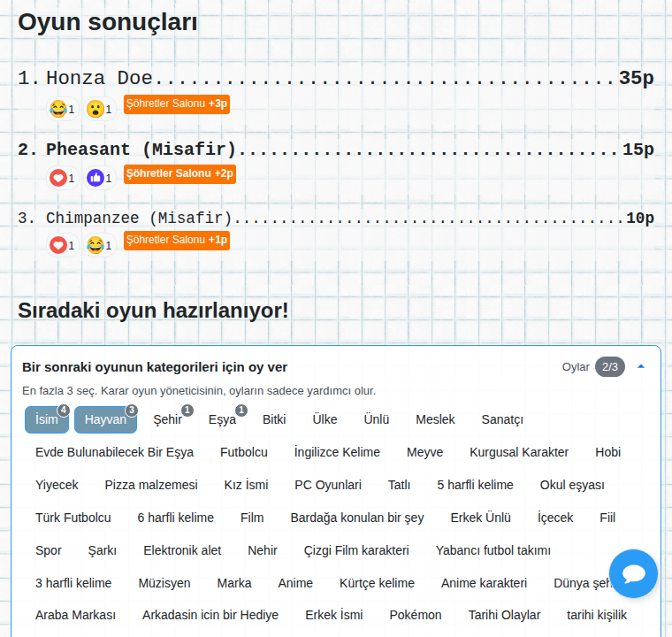Choose the Araba Markası category
Image resolution: width=672 pixels, height=637 pixels.
pos(75,615)
